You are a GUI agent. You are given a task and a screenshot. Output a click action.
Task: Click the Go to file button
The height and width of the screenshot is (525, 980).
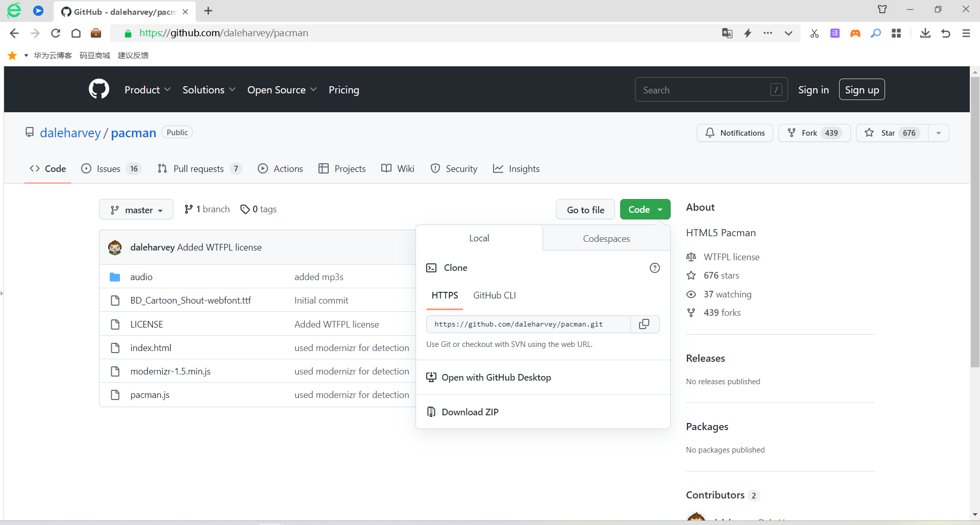pyautogui.click(x=585, y=210)
